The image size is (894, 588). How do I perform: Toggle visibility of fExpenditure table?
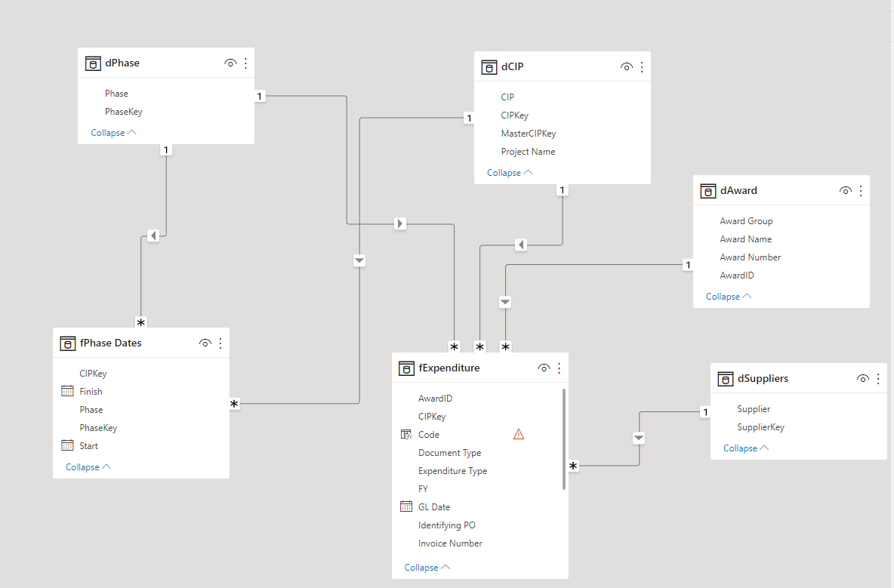point(544,368)
